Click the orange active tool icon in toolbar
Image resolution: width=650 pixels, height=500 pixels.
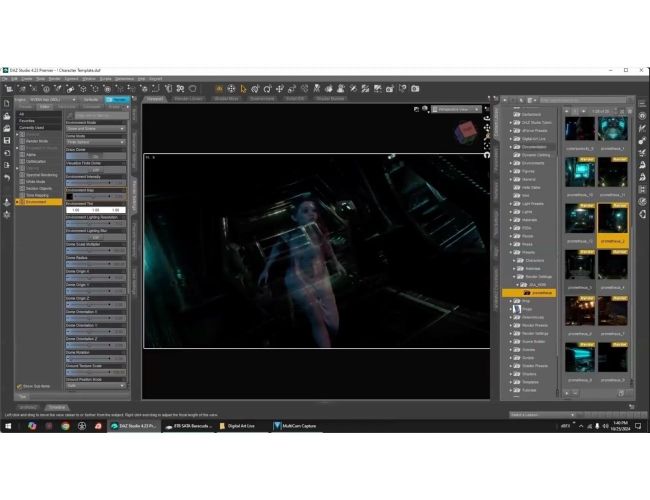click(x=219, y=89)
